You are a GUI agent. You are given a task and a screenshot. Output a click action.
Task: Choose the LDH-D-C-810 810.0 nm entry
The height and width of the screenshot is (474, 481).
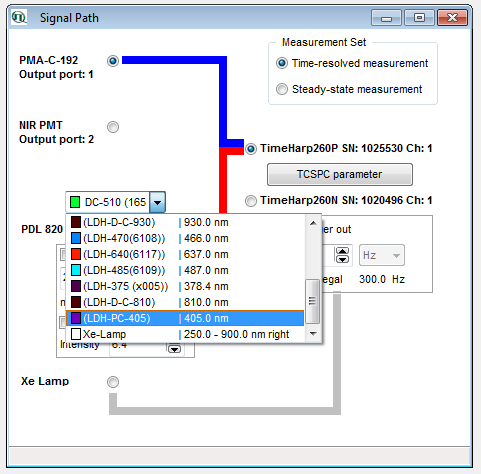[185, 302]
